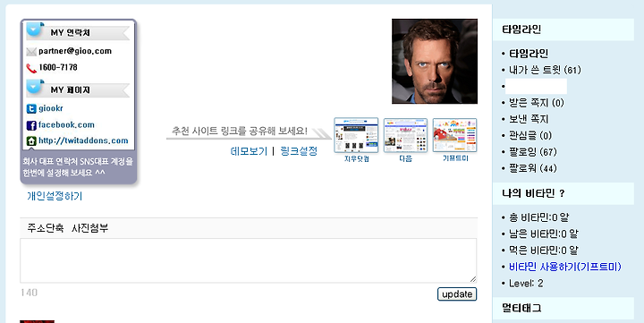This screenshot has height=323, width=644.
Task: Open the giookr Twitter link
Action: (50, 108)
